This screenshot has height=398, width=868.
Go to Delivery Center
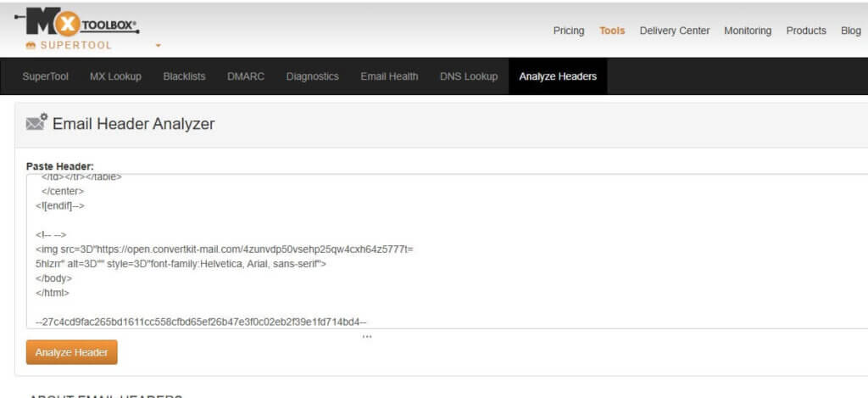coord(674,31)
